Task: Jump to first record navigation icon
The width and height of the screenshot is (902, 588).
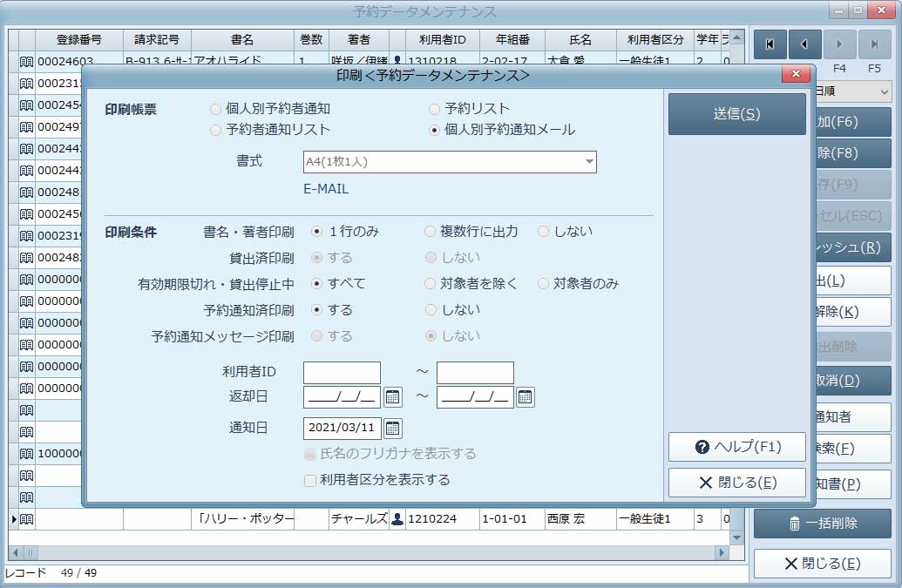Action: [770, 44]
